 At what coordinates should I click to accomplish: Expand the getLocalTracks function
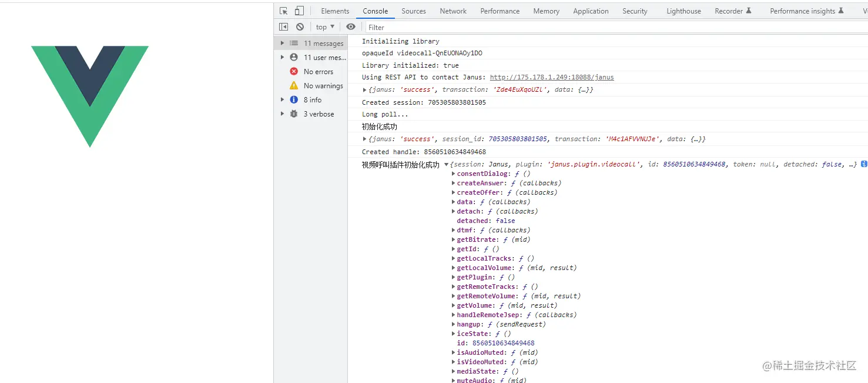[x=453, y=258]
